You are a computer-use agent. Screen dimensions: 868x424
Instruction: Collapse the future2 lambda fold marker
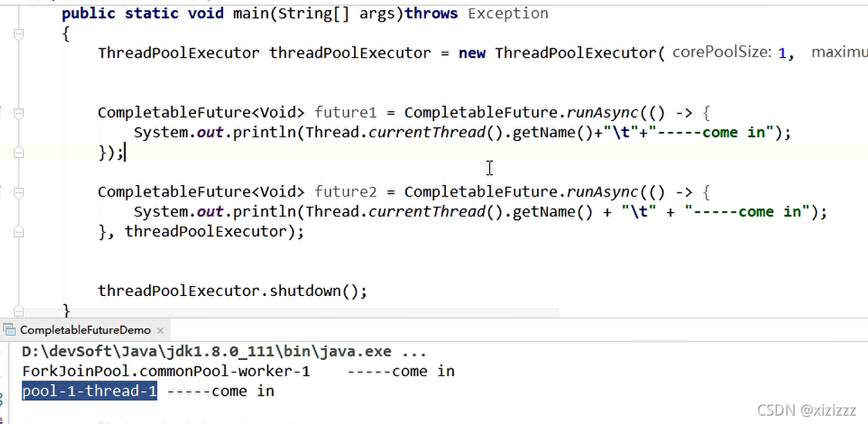19,193
